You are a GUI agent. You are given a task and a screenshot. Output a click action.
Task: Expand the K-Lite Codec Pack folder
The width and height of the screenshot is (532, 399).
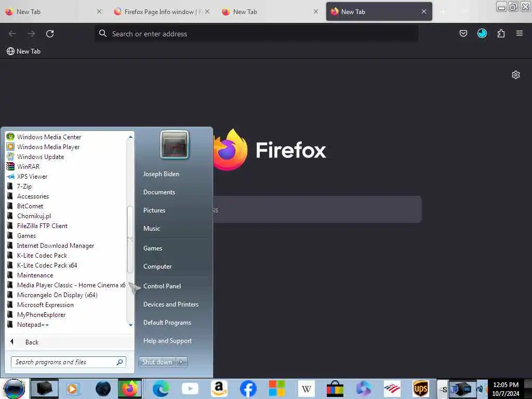click(42, 255)
